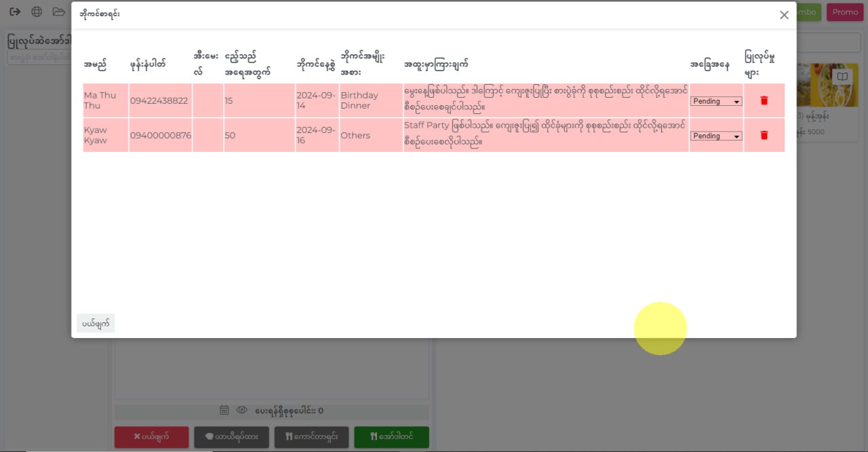Click the green place order button
The image size is (868, 452).
(391, 437)
